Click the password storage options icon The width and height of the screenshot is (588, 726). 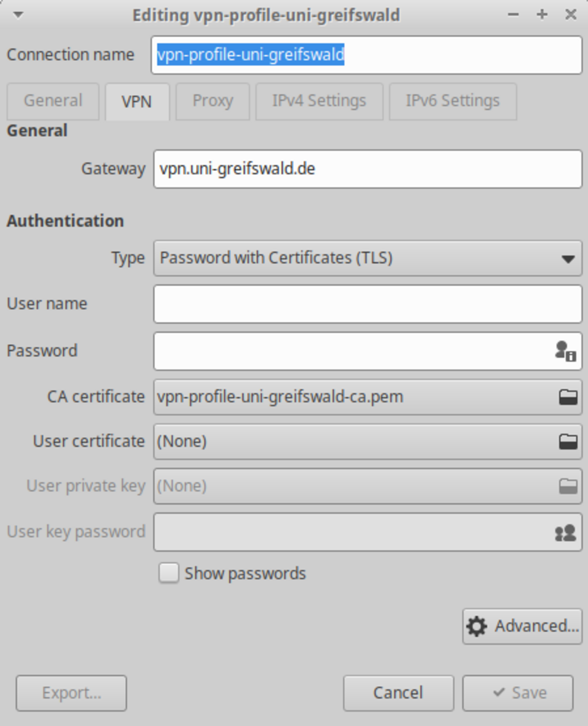tap(565, 351)
